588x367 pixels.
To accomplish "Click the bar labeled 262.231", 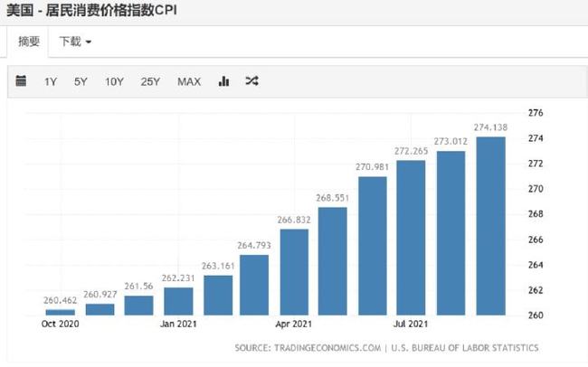I will pyautogui.click(x=178, y=301).
